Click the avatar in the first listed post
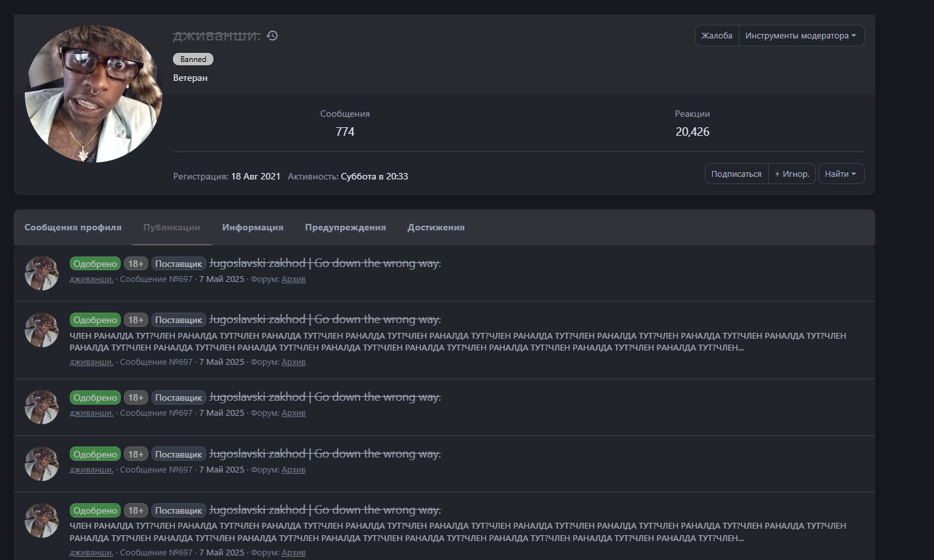This screenshot has height=560, width=934. pos(42,273)
